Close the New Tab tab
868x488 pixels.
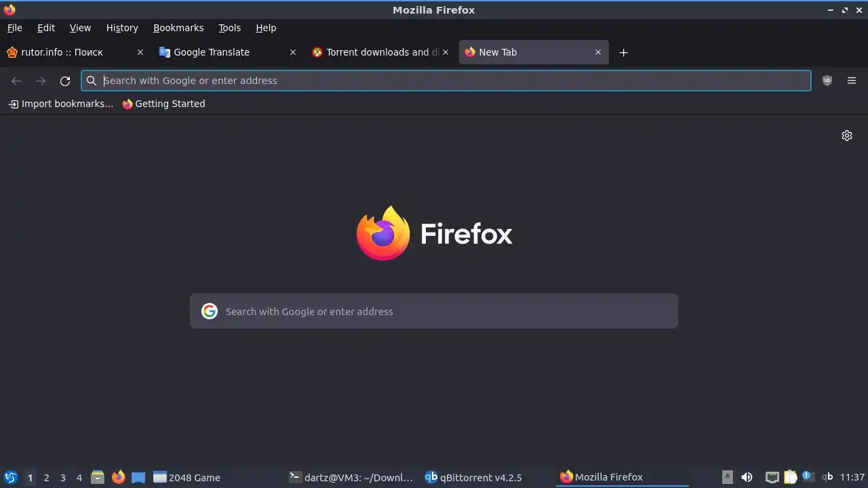click(598, 52)
